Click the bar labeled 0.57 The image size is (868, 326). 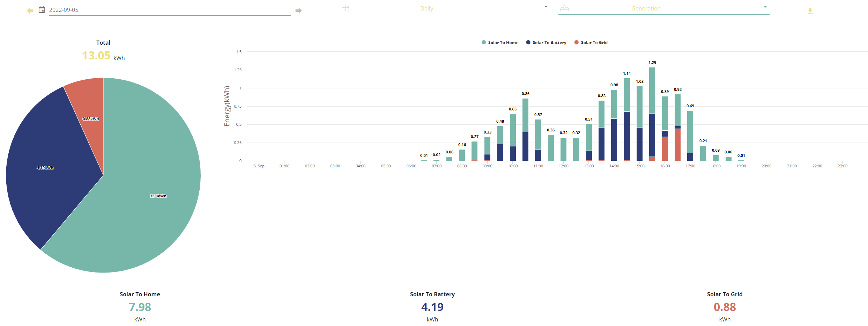[x=538, y=140]
